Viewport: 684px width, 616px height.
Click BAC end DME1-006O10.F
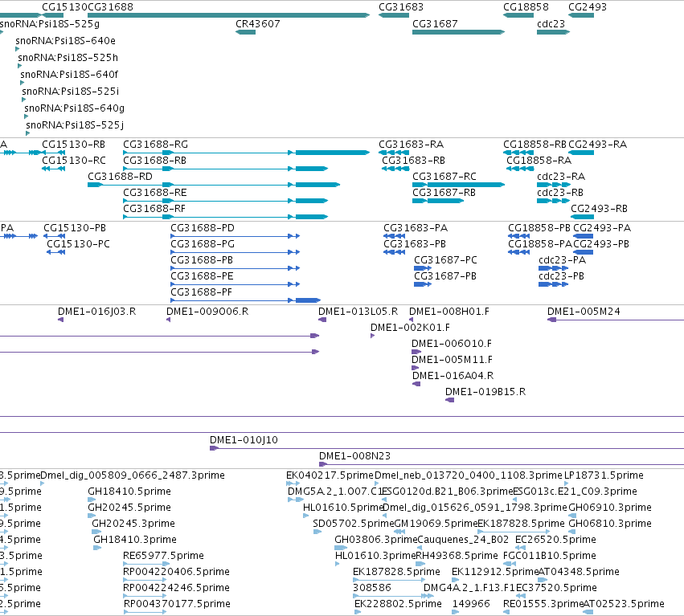[x=452, y=344]
